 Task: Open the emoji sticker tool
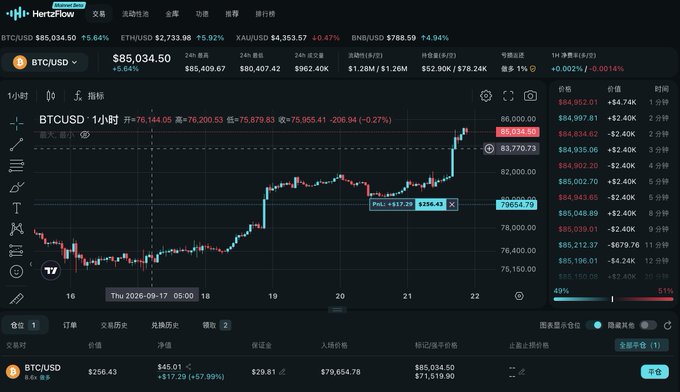(x=16, y=271)
